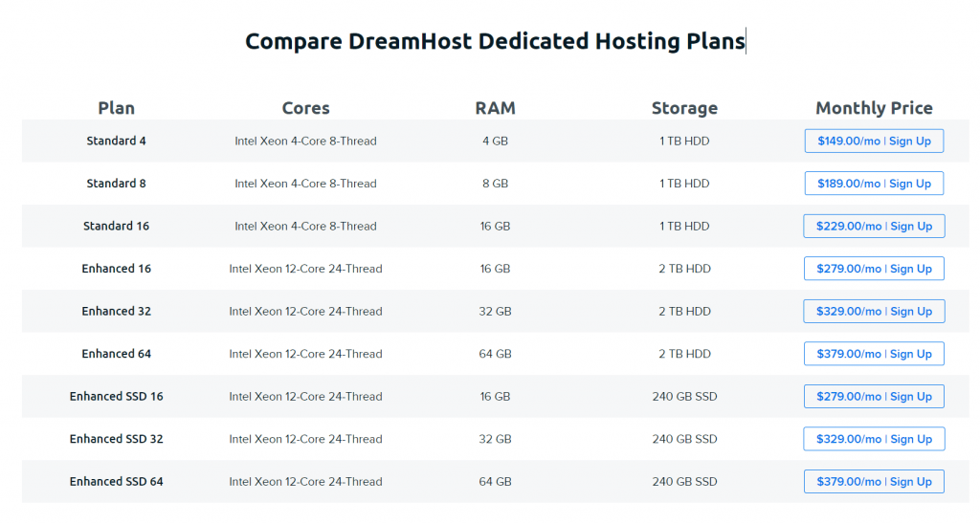
Task: Sign up for the Standard 8 plan
Action: 874,184
